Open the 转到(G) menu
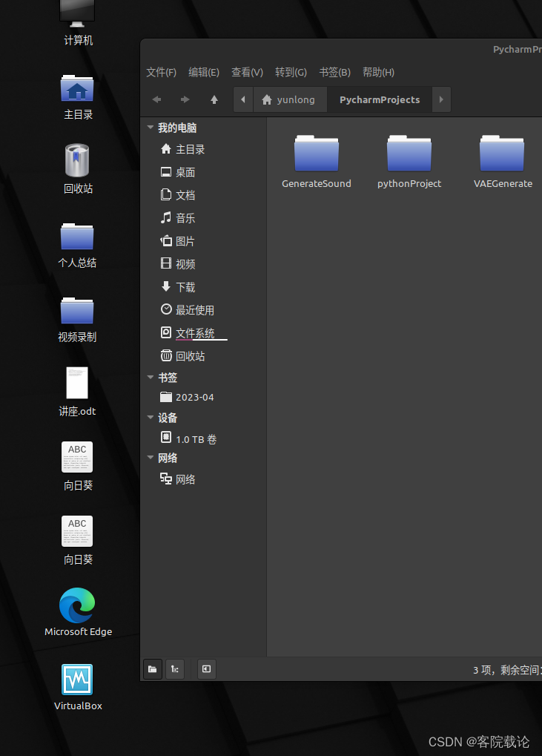 pyautogui.click(x=291, y=72)
